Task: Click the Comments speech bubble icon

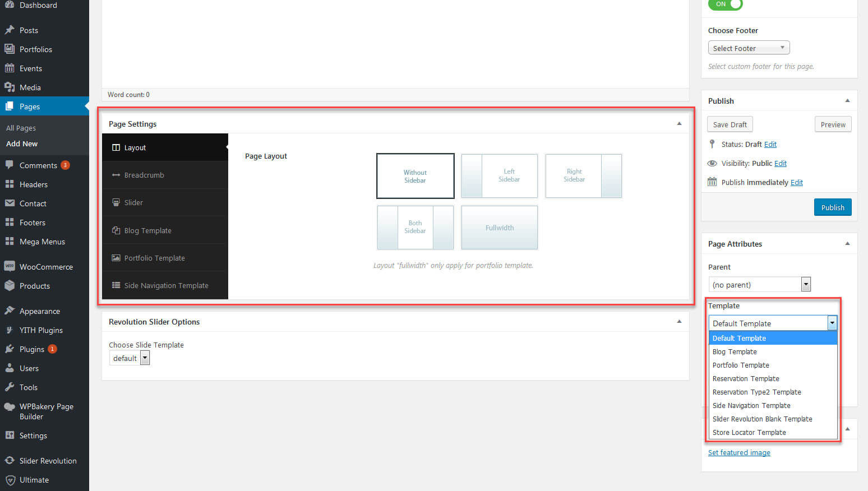Action: [x=10, y=165]
